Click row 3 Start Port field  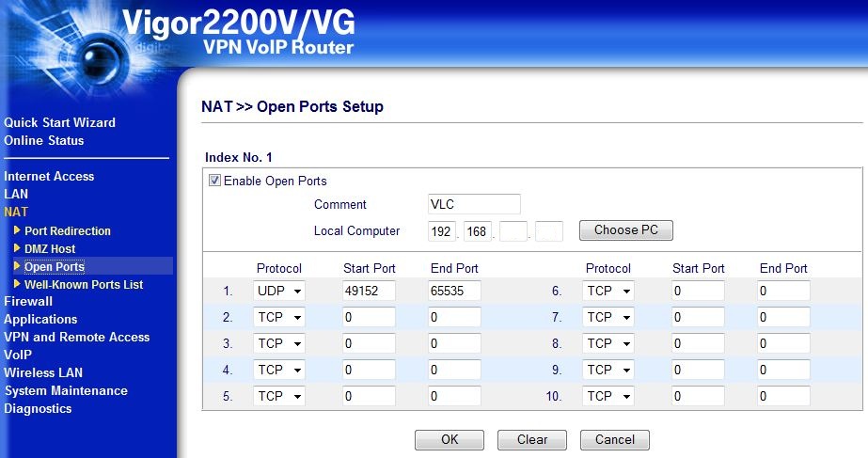[x=370, y=343]
